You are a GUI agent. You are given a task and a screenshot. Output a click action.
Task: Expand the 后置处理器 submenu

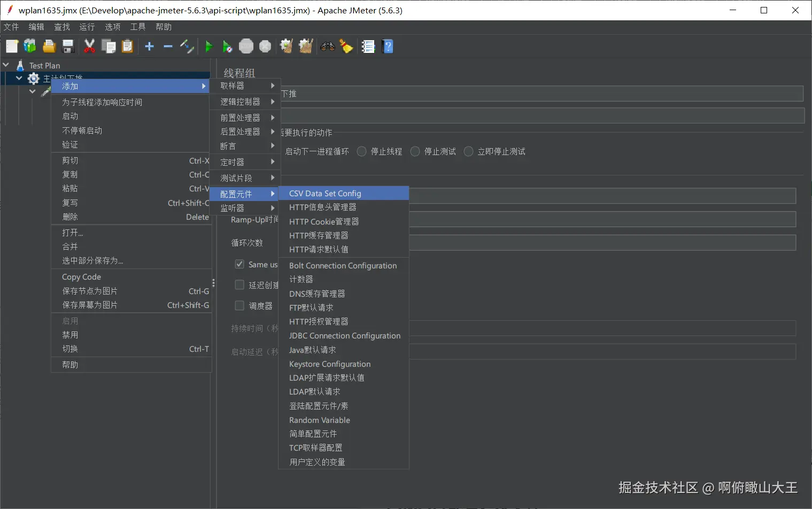pyautogui.click(x=245, y=132)
